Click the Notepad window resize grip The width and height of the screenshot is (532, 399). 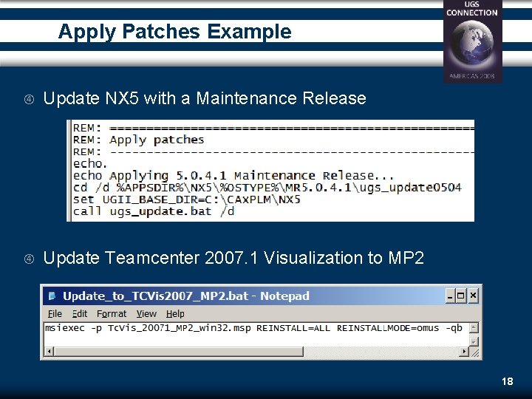click(474, 352)
